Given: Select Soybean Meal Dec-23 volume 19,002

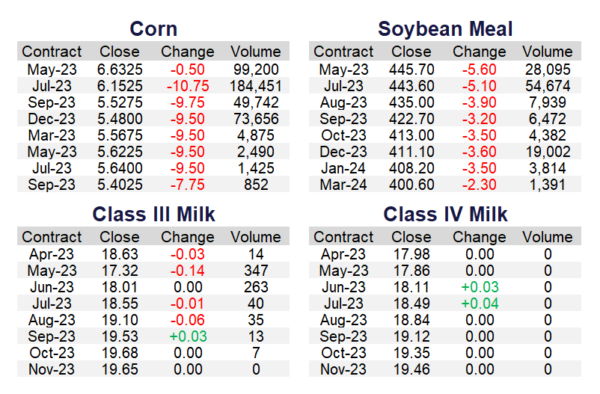Looking at the screenshot, I should pos(548,152).
